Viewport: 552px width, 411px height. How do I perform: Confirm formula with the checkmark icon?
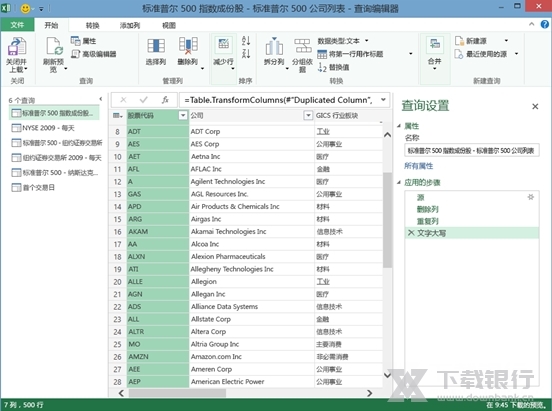pyautogui.click(x=144, y=100)
